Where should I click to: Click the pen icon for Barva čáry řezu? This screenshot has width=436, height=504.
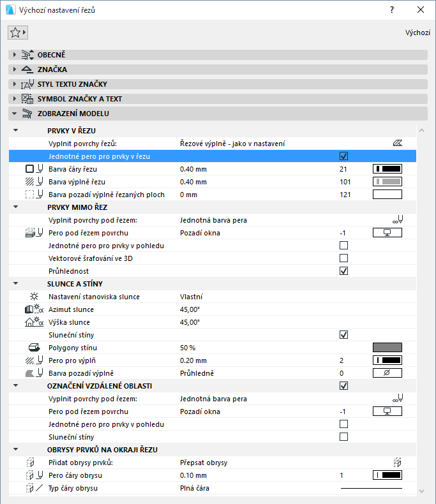coord(34,169)
